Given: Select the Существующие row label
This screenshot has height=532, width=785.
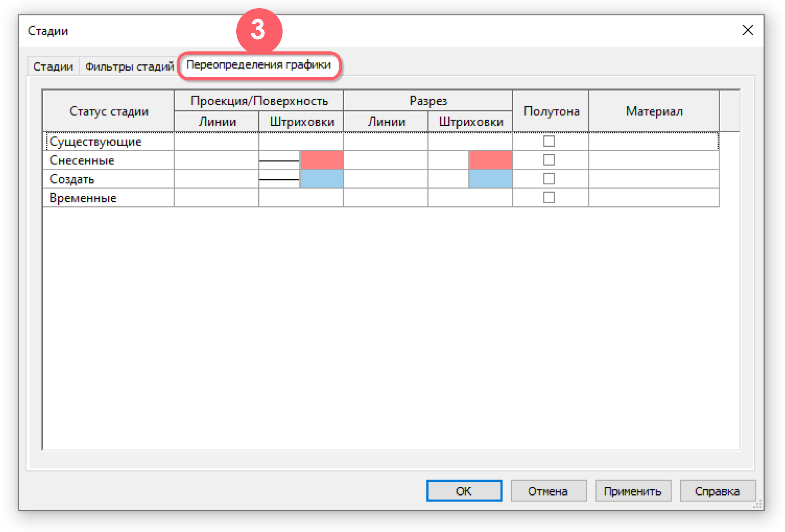Looking at the screenshot, I should tap(95, 142).
